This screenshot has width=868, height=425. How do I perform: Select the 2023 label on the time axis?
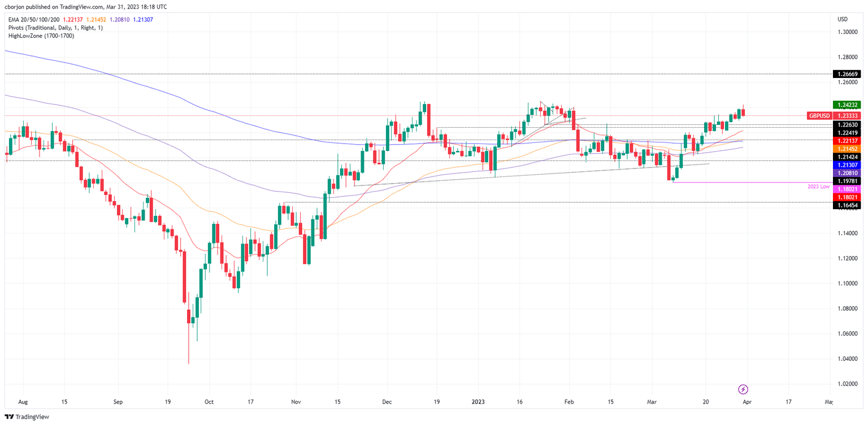tap(478, 402)
